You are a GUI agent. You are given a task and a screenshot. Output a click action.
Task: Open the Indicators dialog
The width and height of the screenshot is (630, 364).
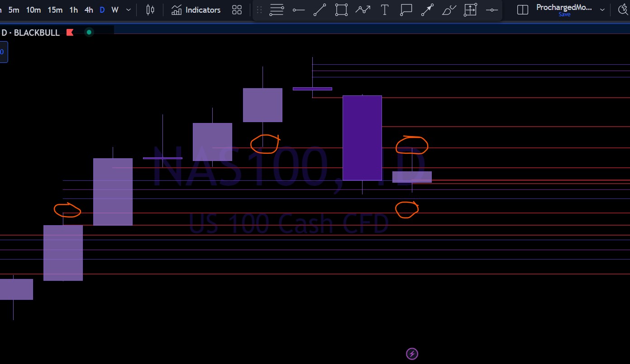coord(196,10)
